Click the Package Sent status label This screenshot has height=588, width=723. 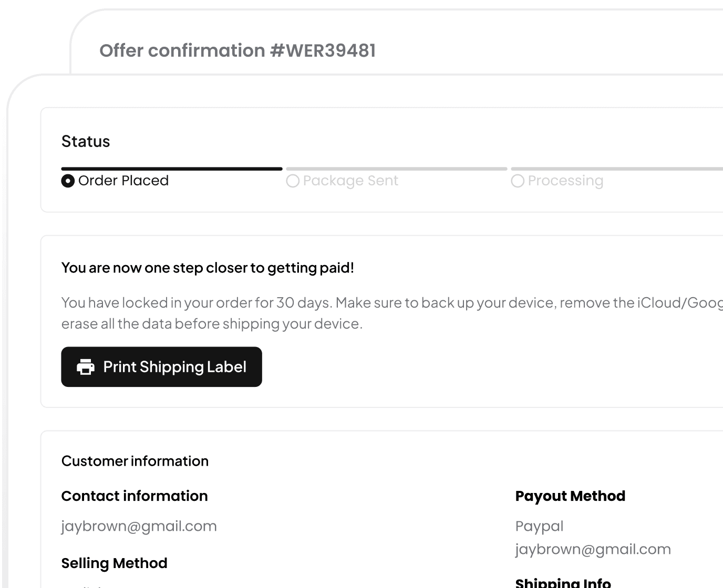pos(350,181)
